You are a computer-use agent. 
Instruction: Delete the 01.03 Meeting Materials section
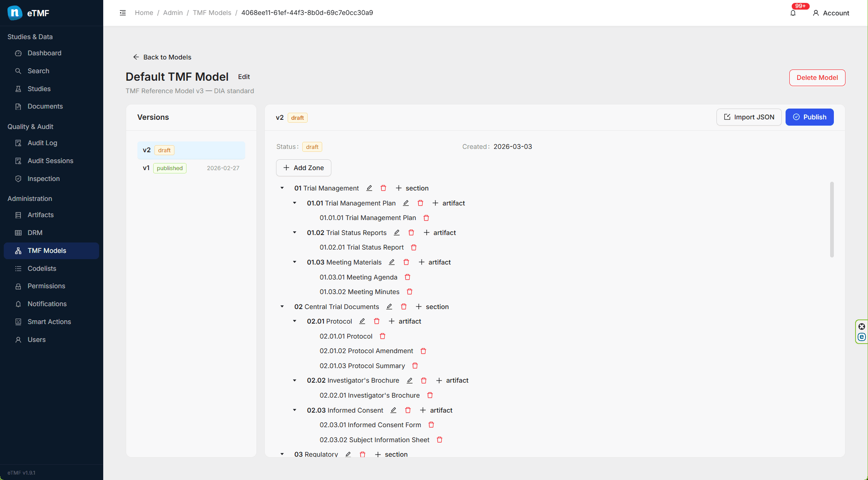point(406,262)
